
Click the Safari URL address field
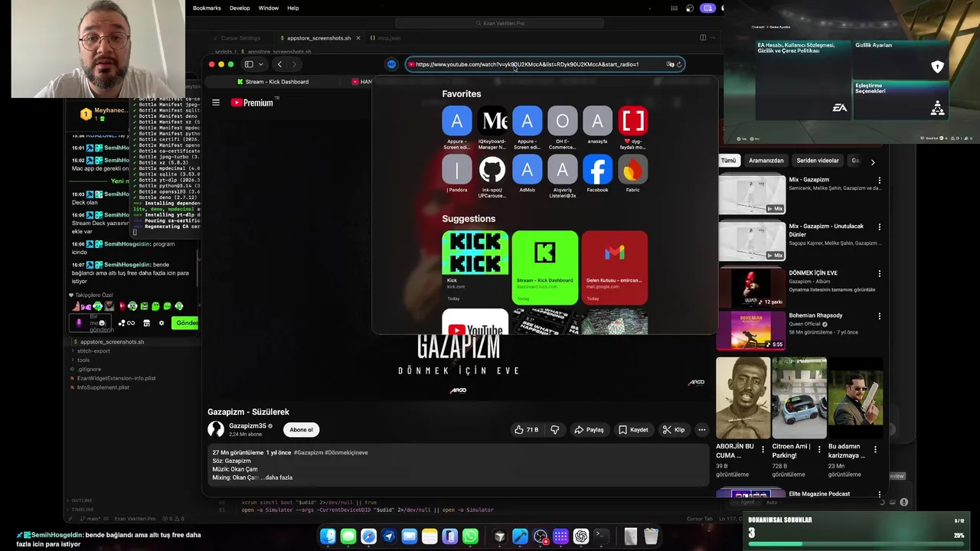[x=545, y=64]
